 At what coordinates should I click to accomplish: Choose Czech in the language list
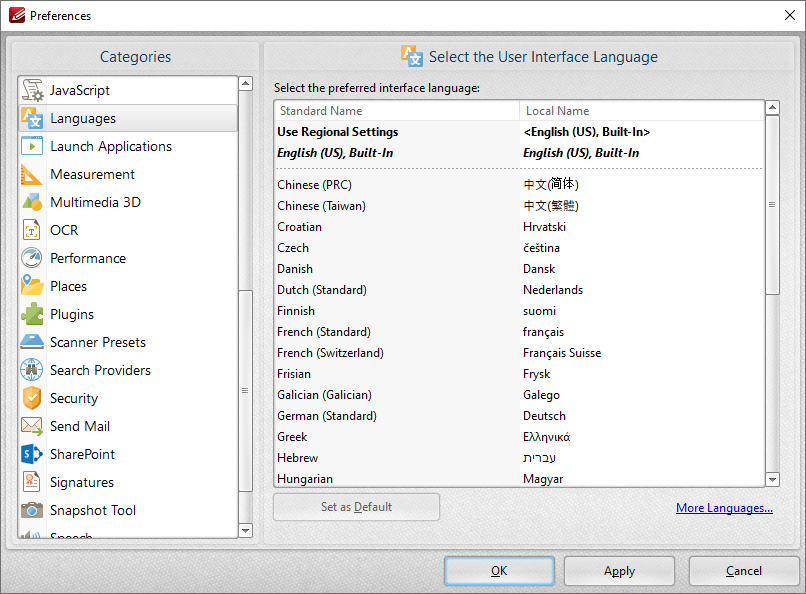pyautogui.click(x=519, y=248)
